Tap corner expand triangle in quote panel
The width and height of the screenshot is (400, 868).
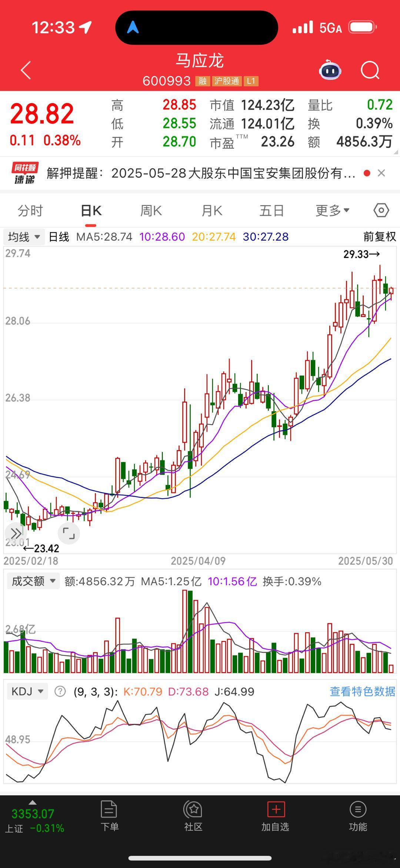click(x=396, y=152)
